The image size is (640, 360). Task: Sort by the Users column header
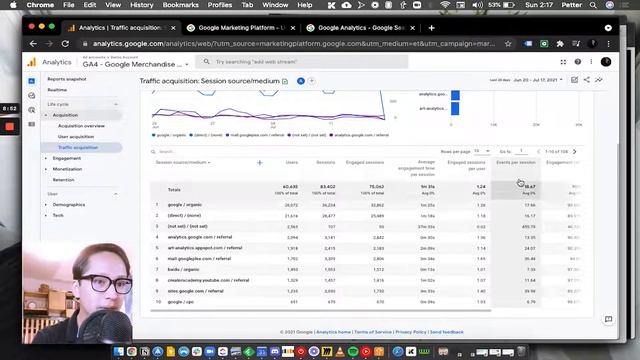291,162
